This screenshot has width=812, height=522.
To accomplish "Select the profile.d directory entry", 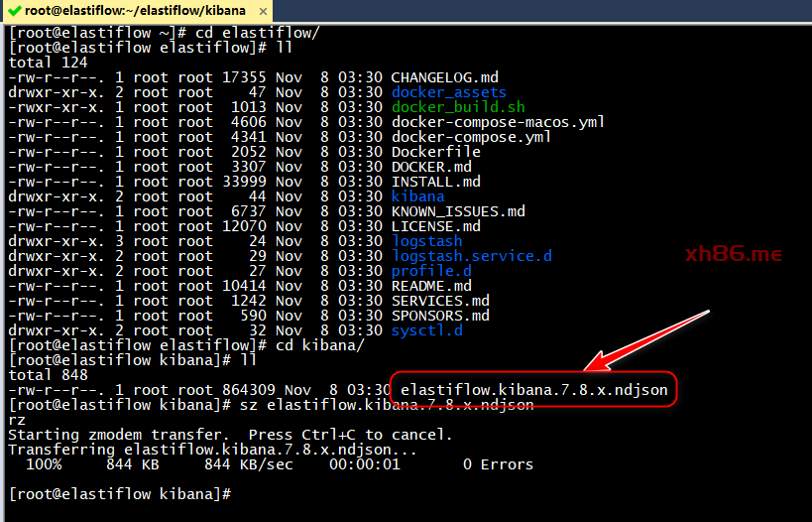I will click(430, 271).
